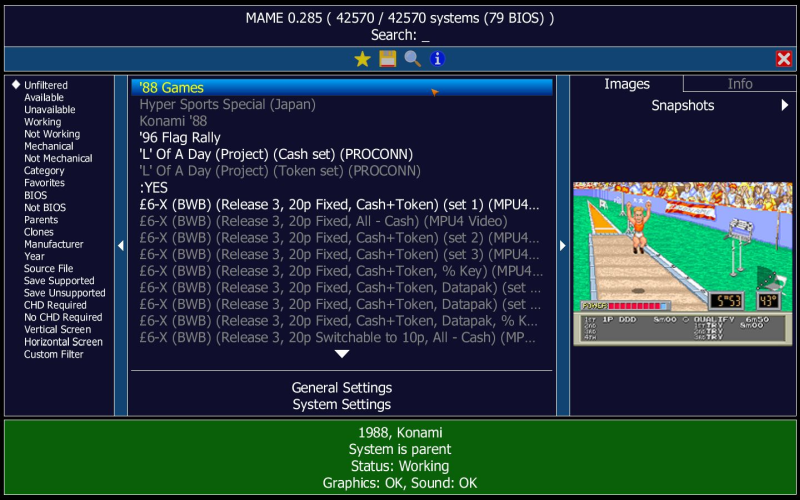Select £6-X Cash+Token (set 2) entry
The height and width of the screenshot is (500, 800).
(x=342, y=238)
